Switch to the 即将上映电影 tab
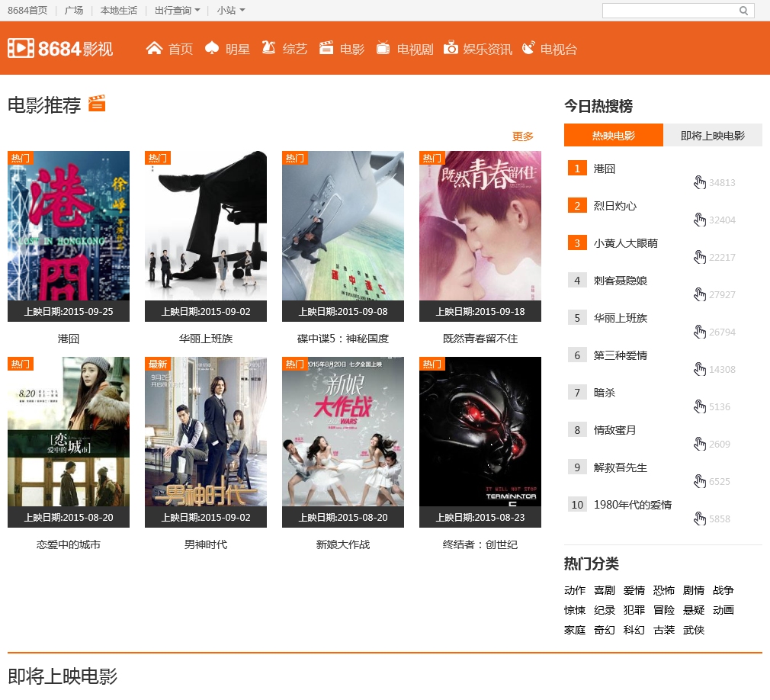The height and width of the screenshot is (700, 770). 713,135
